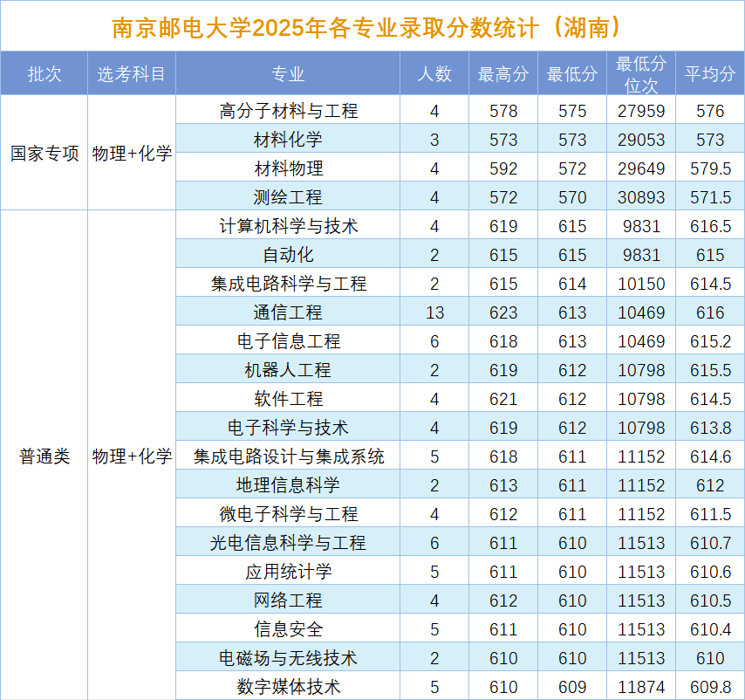Viewport: 745px width, 700px height.
Task: Select the major 光电信息科学与工程
Action: [288, 542]
